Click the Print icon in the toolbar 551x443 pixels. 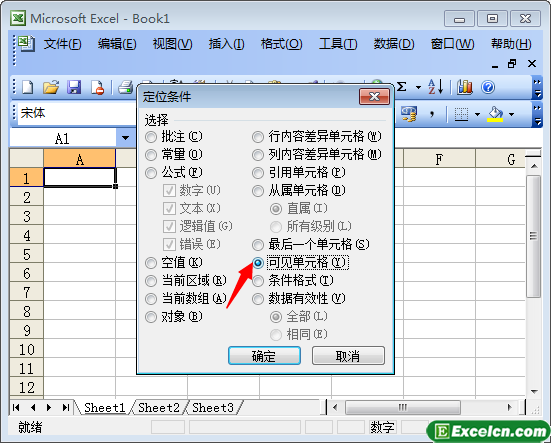(126, 87)
